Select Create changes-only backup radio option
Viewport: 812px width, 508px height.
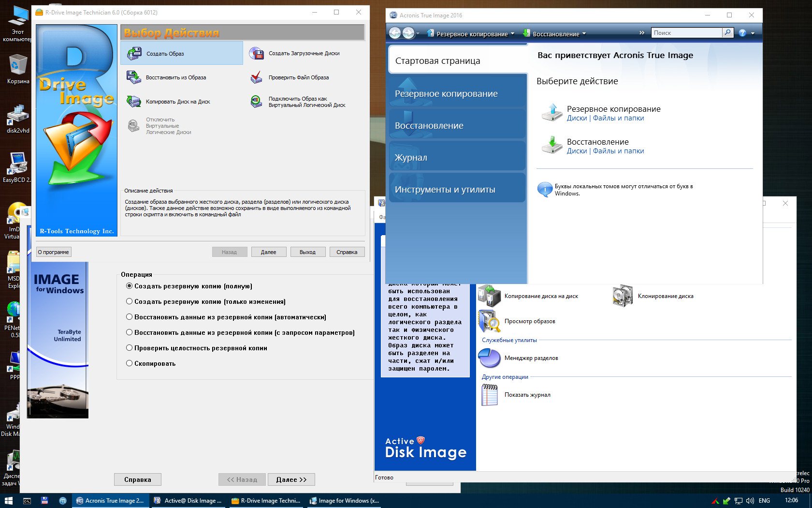point(129,301)
